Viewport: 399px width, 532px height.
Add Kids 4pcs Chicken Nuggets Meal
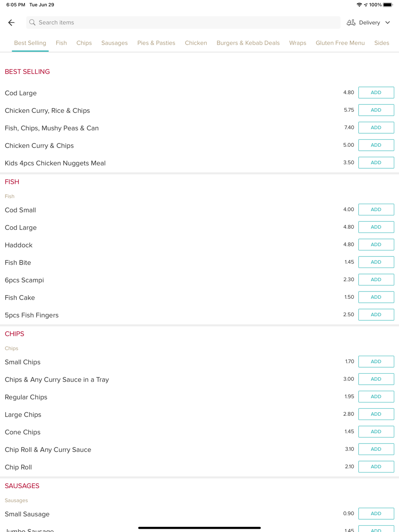coord(376,163)
